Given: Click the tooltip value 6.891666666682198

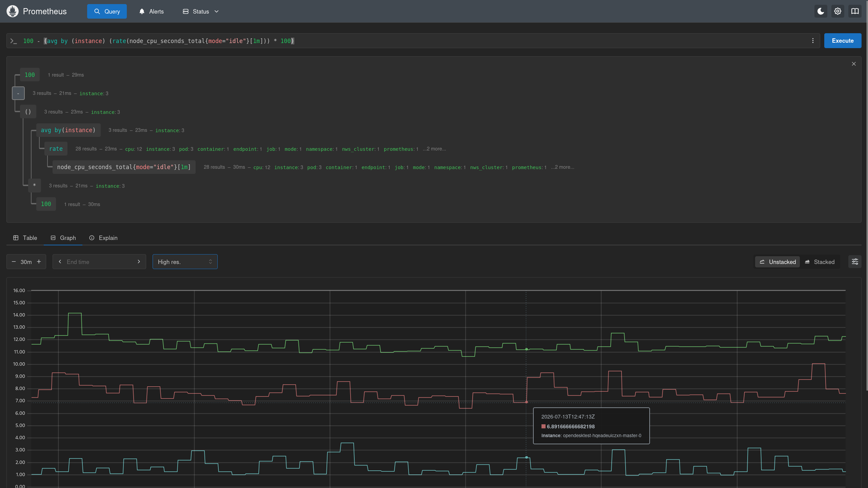Looking at the screenshot, I should (x=571, y=427).
